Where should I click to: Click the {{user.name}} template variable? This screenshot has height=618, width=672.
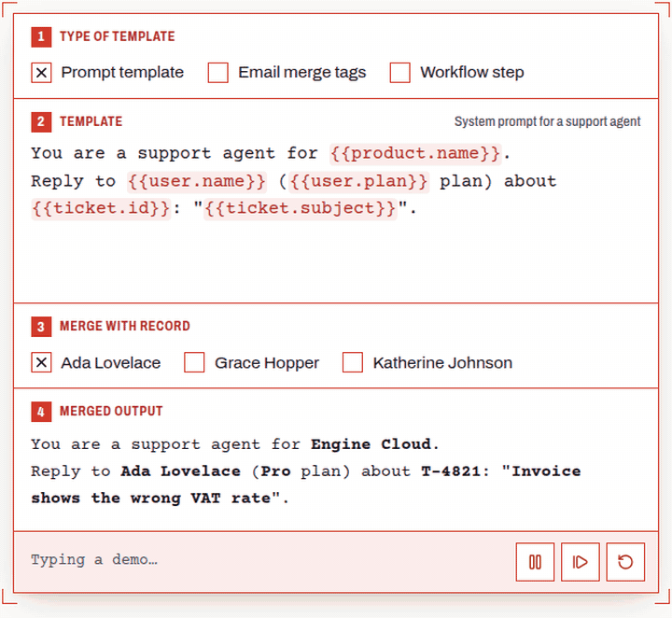coord(197,181)
